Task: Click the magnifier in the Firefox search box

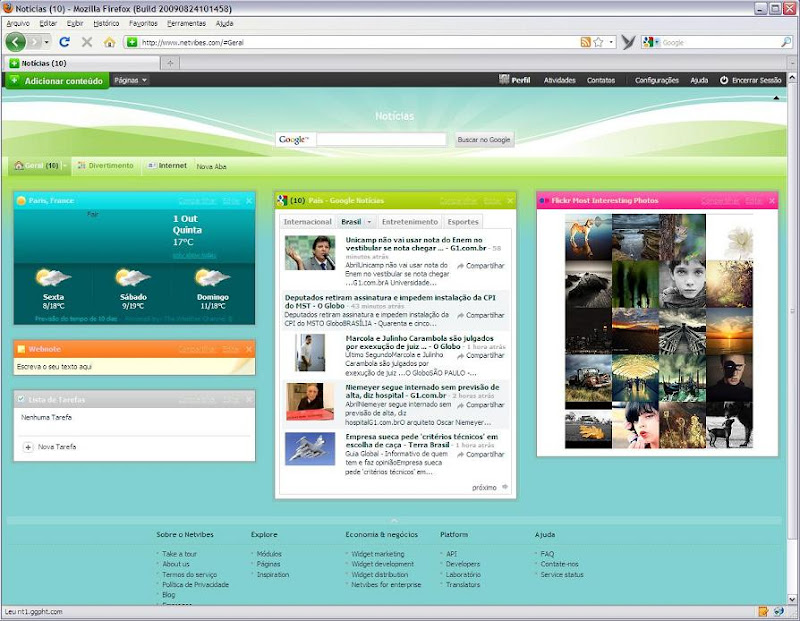Action: [786, 42]
